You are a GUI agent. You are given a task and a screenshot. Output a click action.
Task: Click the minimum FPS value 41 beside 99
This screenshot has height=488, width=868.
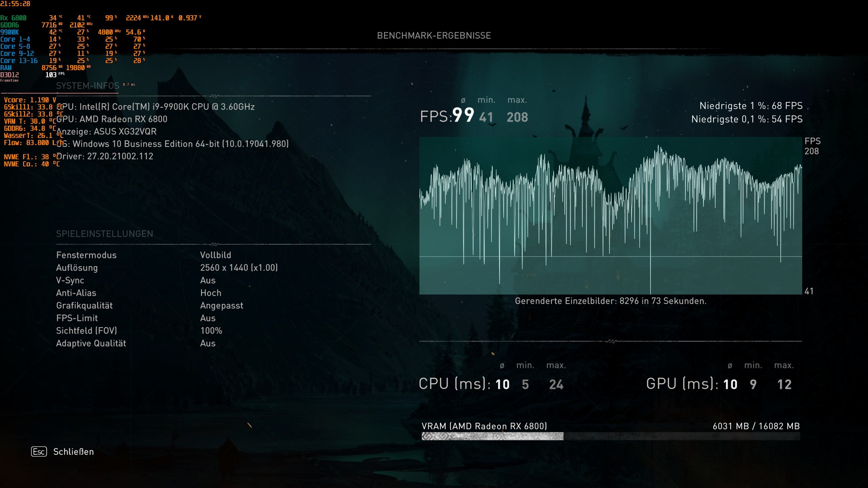click(x=486, y=117)
